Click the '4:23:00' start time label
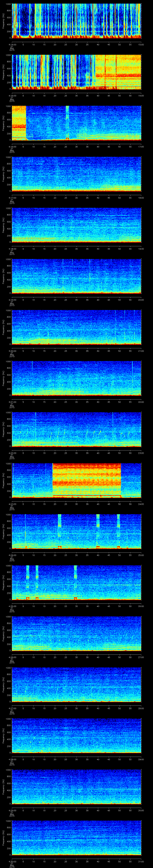The height and width of the screenshot is (868, 153). pyautogui.click(x=12, y=504)
